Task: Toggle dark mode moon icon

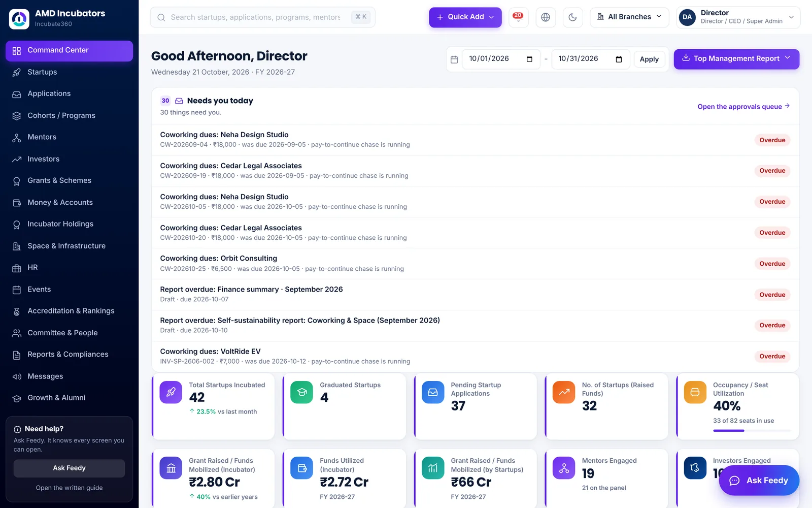Action: coord(572,17)
